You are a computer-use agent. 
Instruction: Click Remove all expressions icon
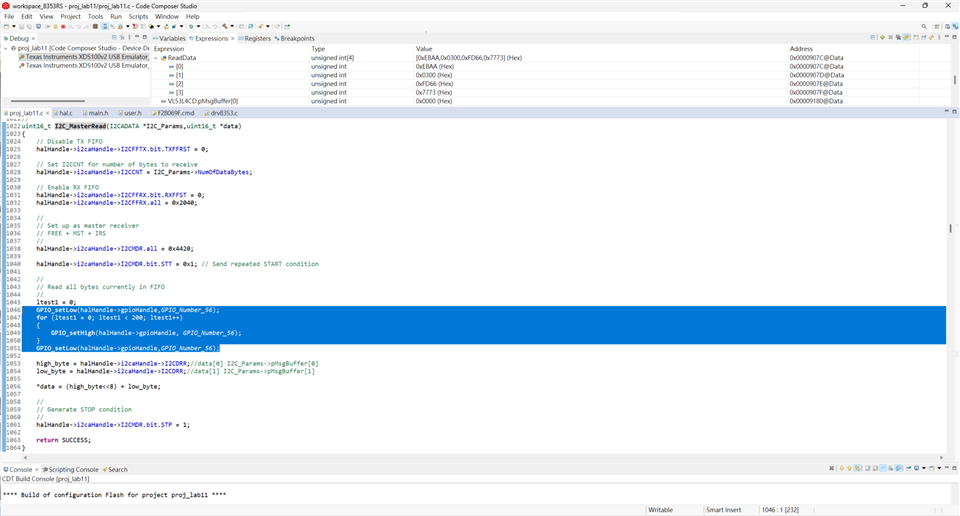[x=898, y=37]
